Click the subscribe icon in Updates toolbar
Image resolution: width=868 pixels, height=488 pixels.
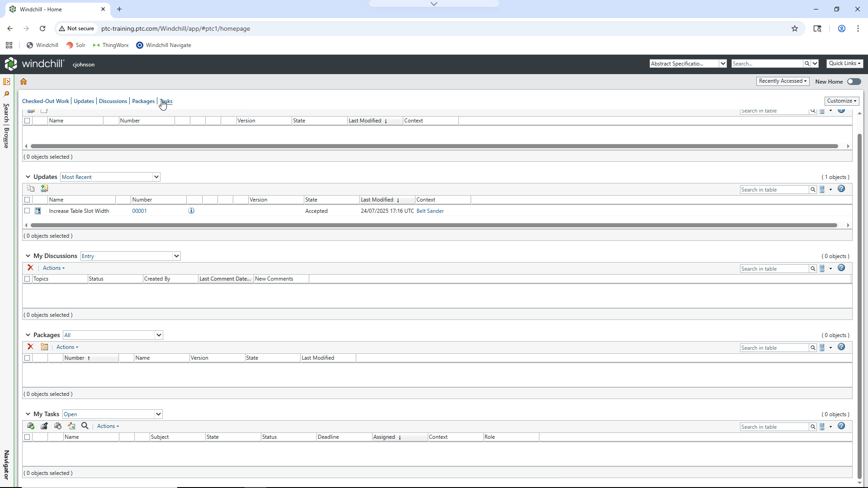coord(44,188)
